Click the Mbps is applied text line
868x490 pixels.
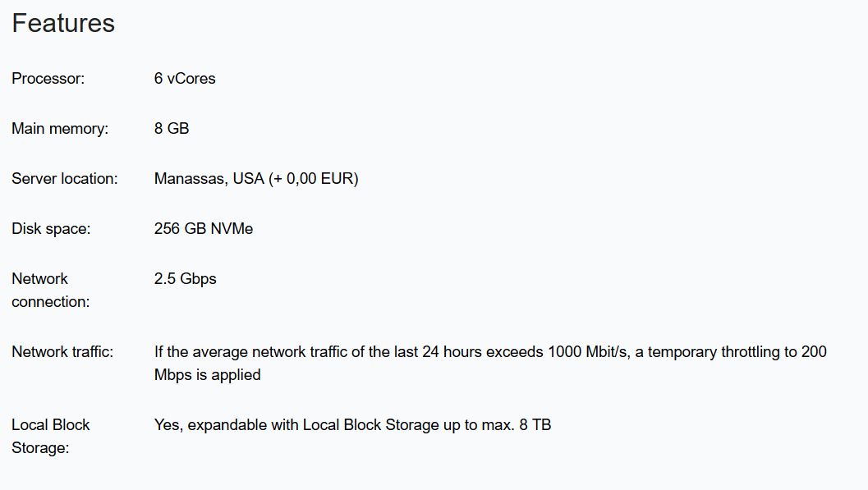coord(208,375)
